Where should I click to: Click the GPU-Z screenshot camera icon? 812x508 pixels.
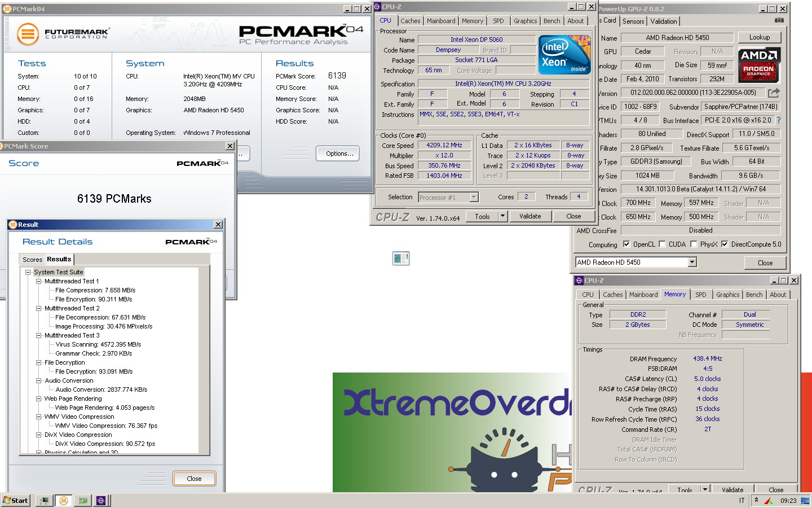[x=779, y=20]
